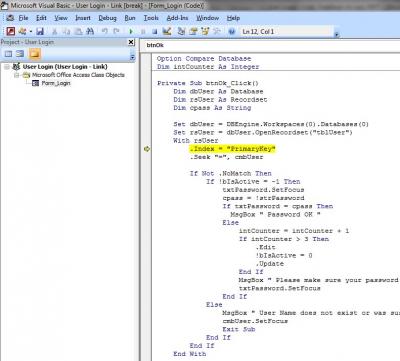Image resolution: width=400 pixels, height=361 pixels.
Task: Click highlighted .Index = "PrimaryKey" line
Action: coord(233,149)
